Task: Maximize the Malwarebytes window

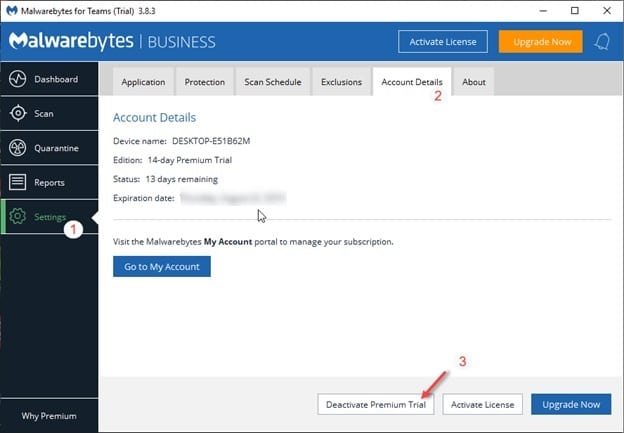Action: [575, 11]
